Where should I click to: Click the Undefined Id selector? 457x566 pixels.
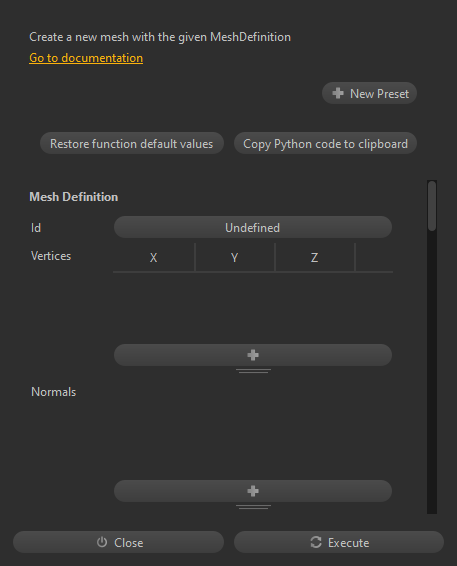tap(253, 227)
